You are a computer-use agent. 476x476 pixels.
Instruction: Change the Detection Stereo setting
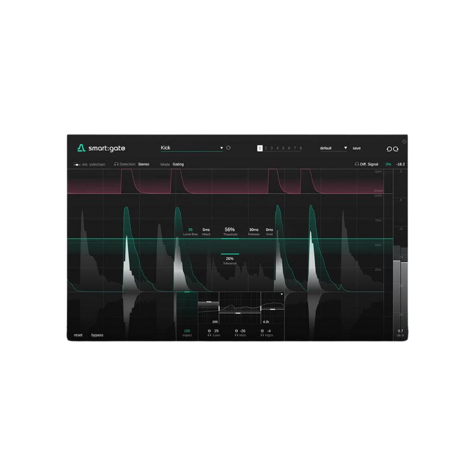click(144, 164)
